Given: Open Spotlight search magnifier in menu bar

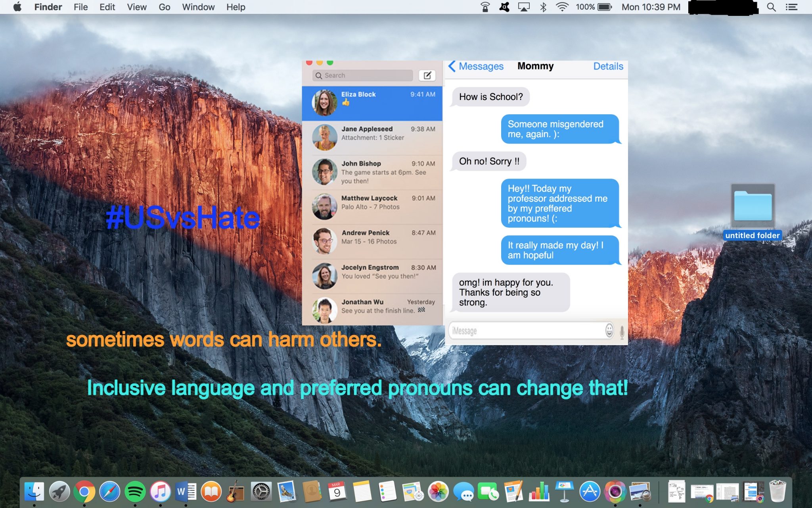Looking at the screenshot, I should coord(771,7).
